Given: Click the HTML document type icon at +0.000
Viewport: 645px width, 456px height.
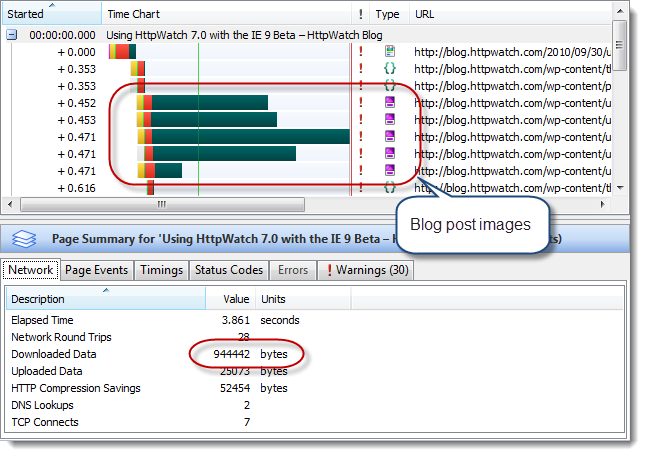Looking at the screenshot, I should (390, 51).
